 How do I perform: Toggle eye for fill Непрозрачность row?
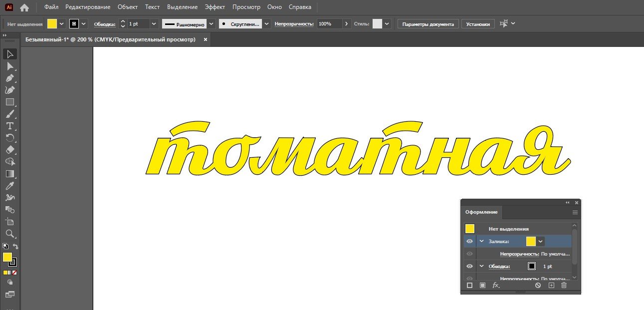[x=469, y=254]
